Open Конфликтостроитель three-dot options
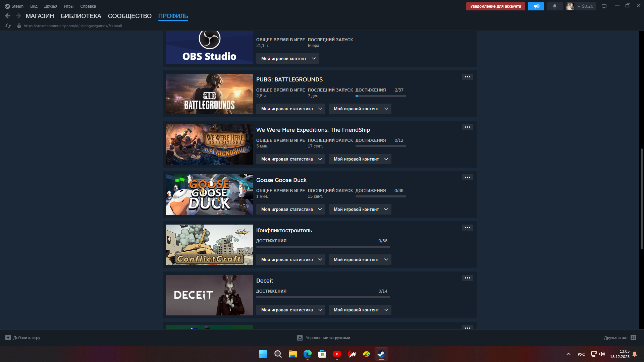The width and height of the screenshot is (644, 362). (x=468, y=228)
